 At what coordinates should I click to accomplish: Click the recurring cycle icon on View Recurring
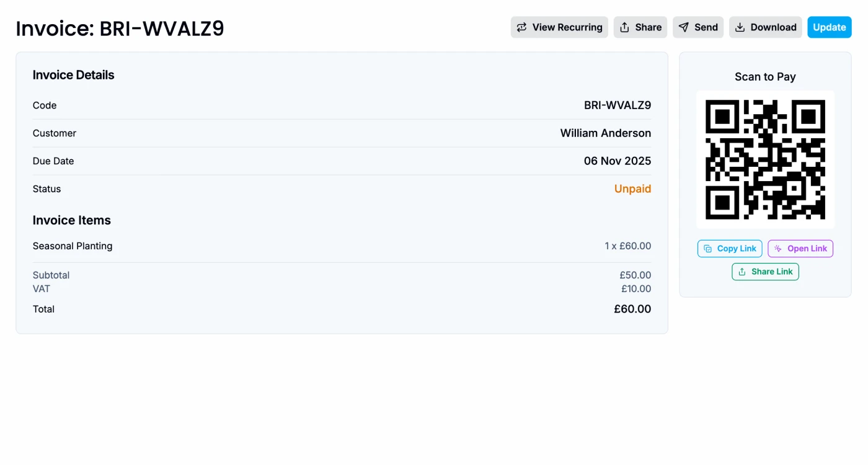(521, 27)
